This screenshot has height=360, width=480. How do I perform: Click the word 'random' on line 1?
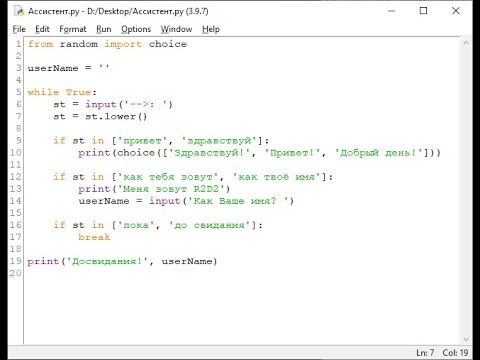79,44
